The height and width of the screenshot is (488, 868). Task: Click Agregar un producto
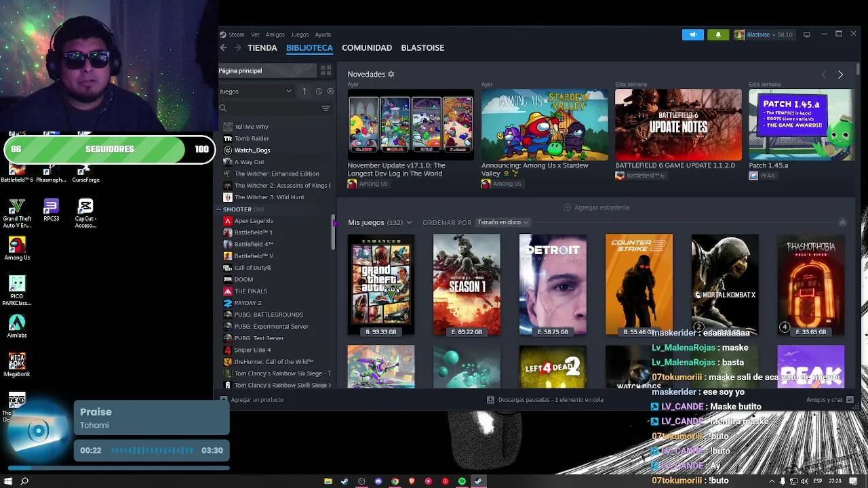[252, 400]
